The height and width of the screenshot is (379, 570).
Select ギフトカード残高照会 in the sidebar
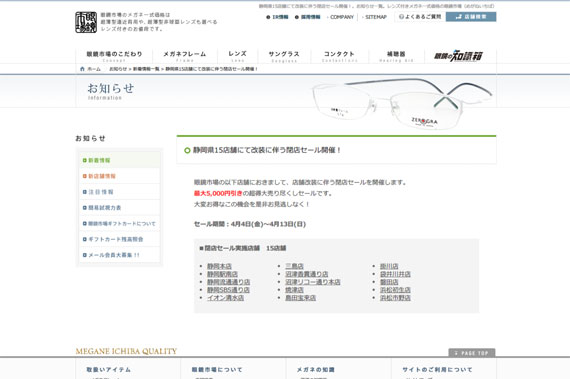click(120, 239)
